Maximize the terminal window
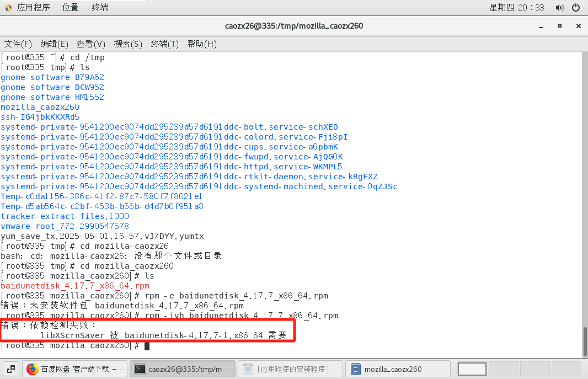The height and width of the screenshot is (379, 588). [x=560, y=26]
